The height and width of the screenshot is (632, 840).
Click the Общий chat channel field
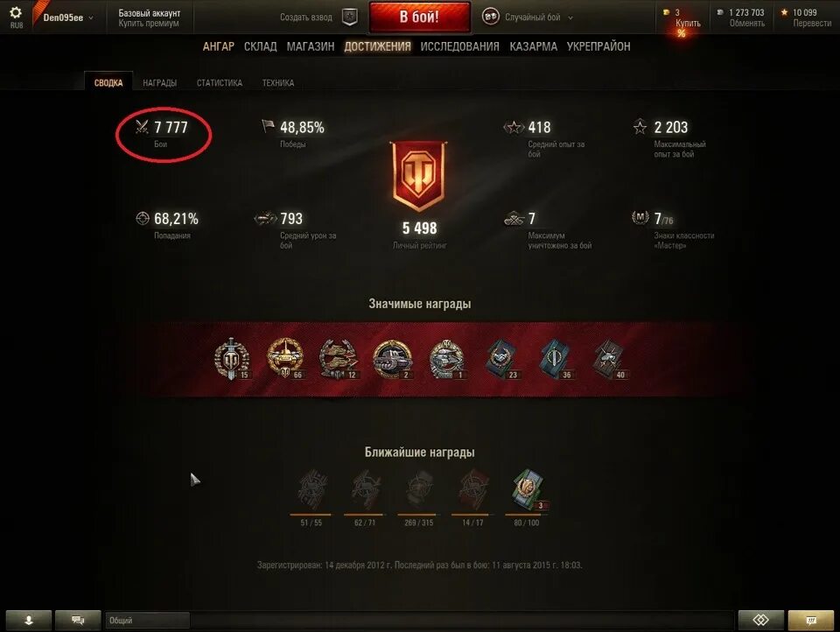(x=147, y=621)
